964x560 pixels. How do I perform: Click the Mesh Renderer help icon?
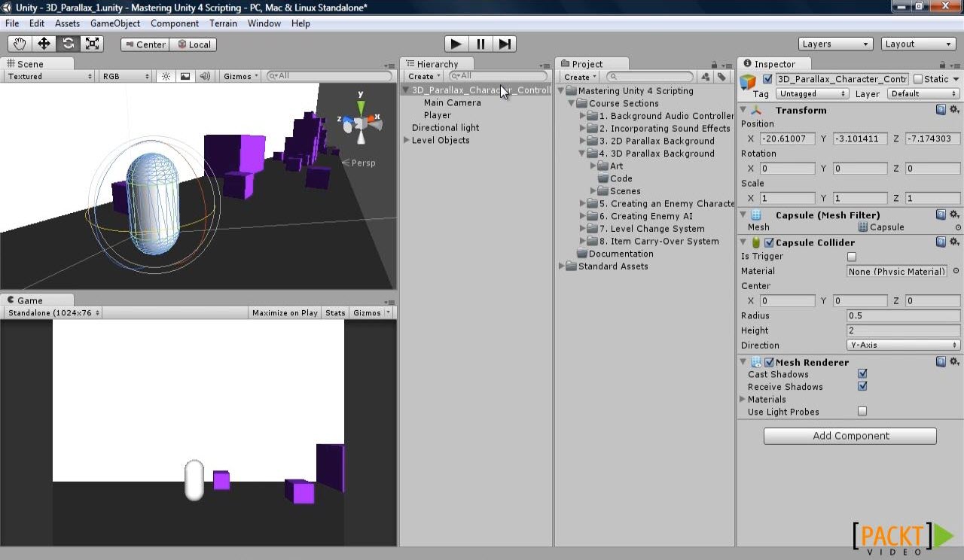941,362
